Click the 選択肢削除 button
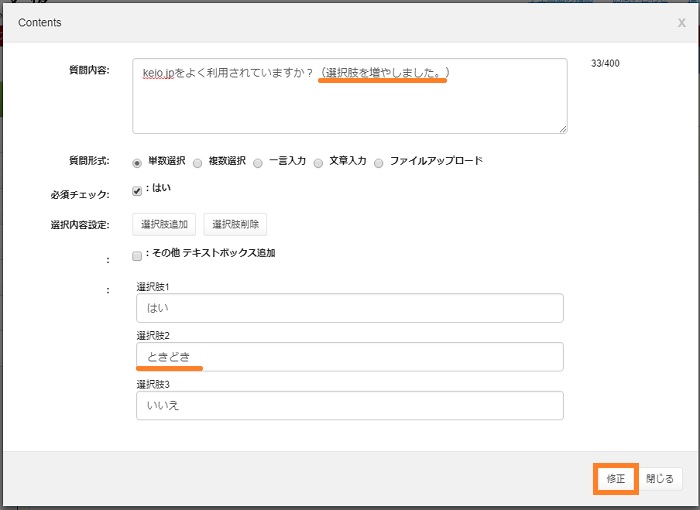 pos(235,224)
